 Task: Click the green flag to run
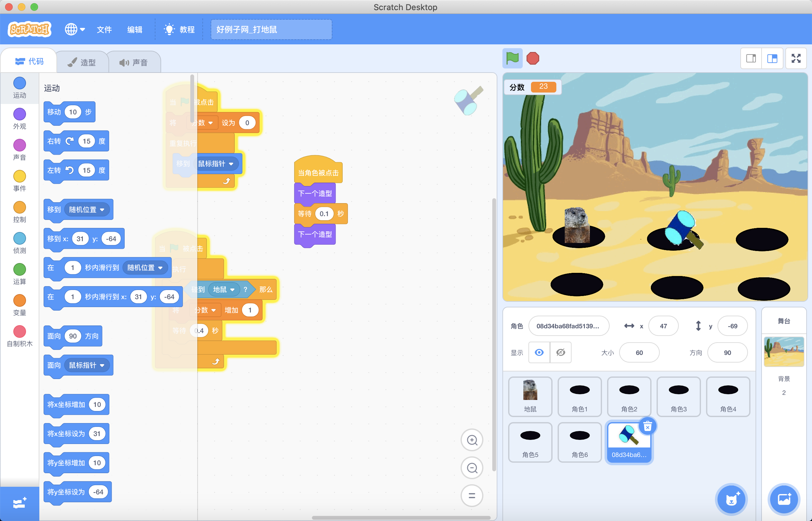[x=512, y=58]
